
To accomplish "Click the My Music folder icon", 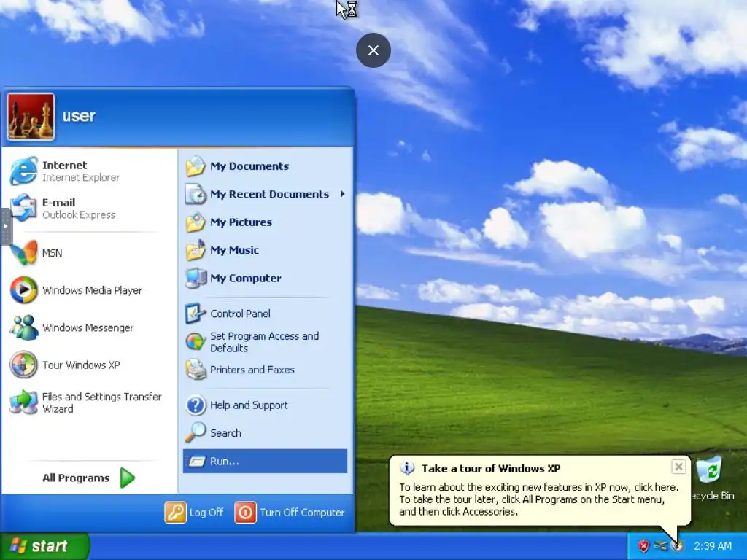I will point(196,250).
